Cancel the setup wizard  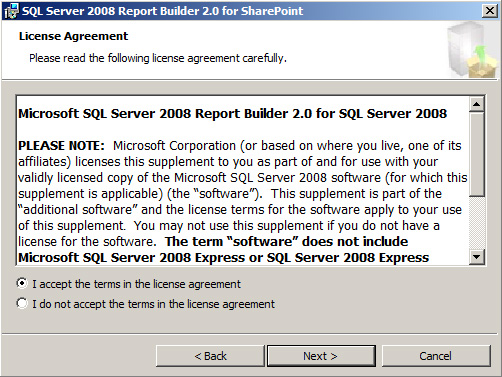436,356
